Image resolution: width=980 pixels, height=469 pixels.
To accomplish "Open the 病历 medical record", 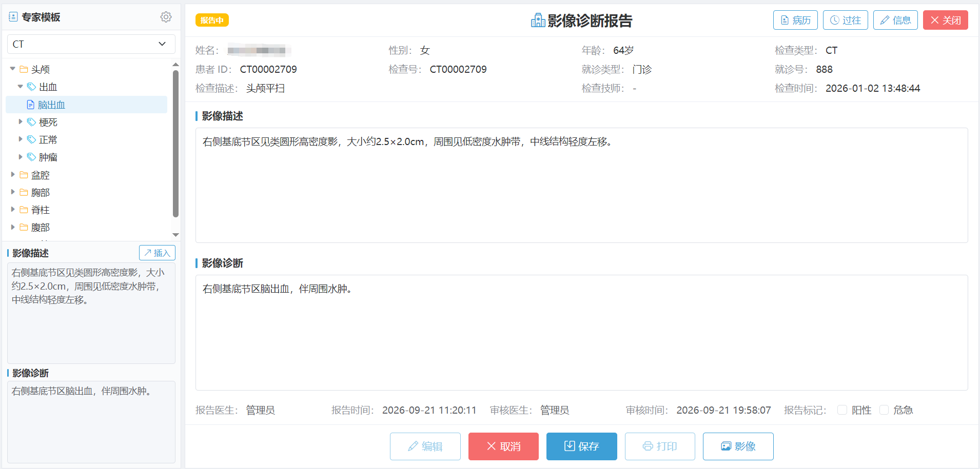I will coord(795,20).
